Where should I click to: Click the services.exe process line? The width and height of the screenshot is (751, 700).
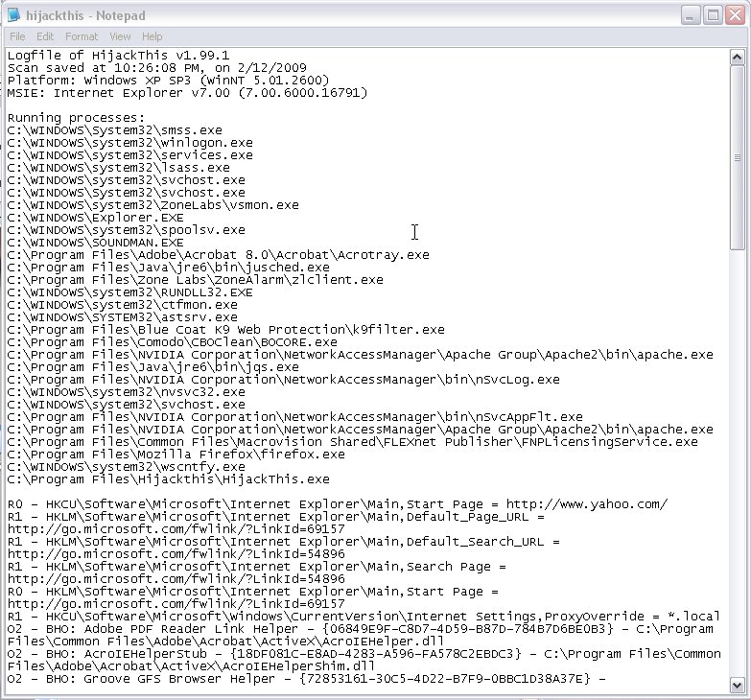click(130, 155)
